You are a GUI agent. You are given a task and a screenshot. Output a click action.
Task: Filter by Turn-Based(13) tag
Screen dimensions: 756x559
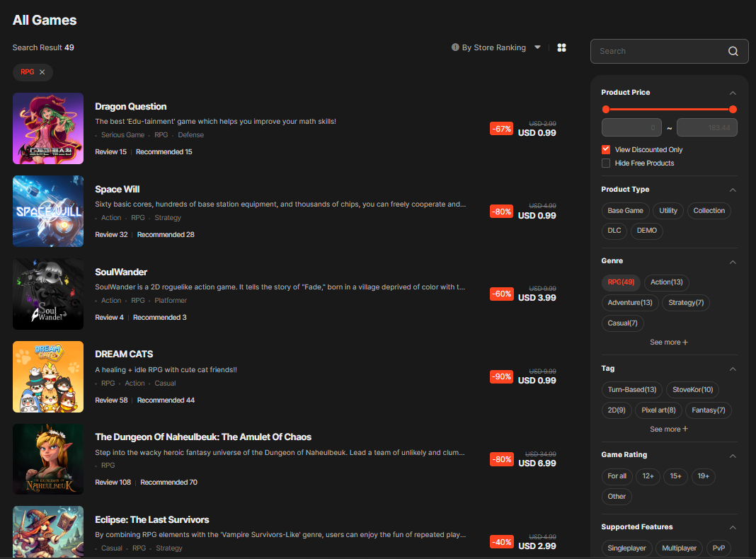(631, 390)
